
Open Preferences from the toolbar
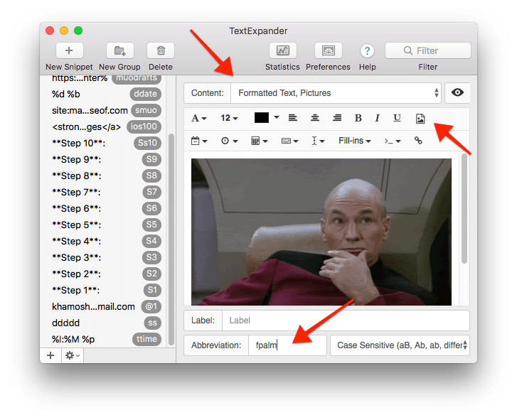[x=328, y=50]
